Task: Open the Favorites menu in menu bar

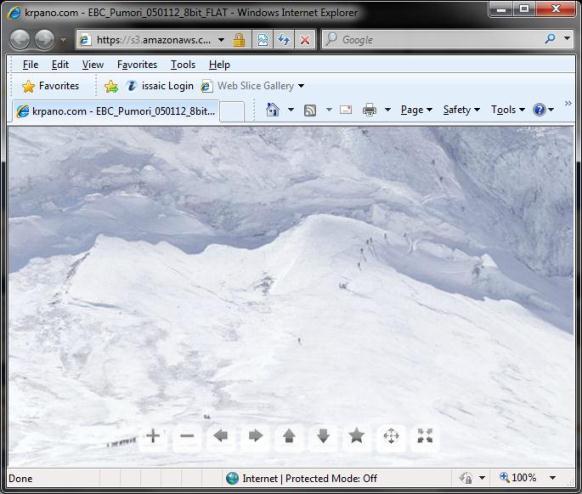Action: point(137,65)
